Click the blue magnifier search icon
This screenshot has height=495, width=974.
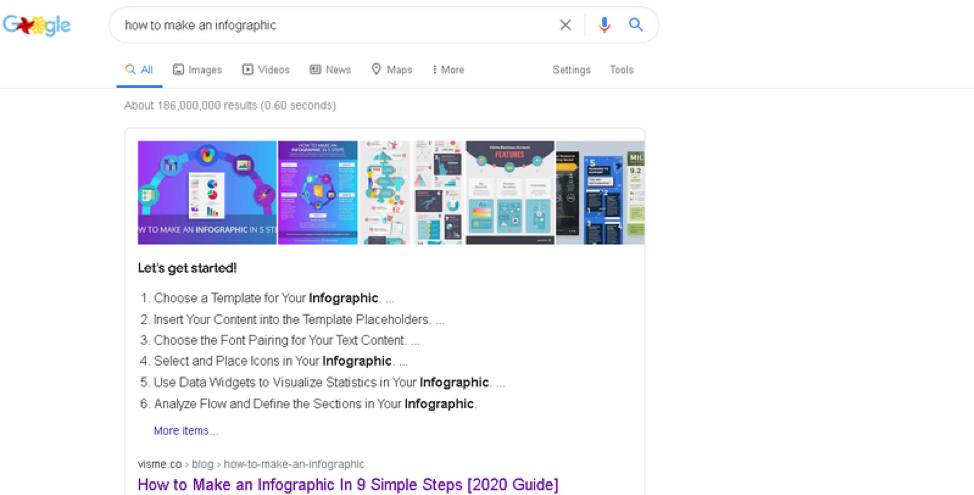coord(635,25)
